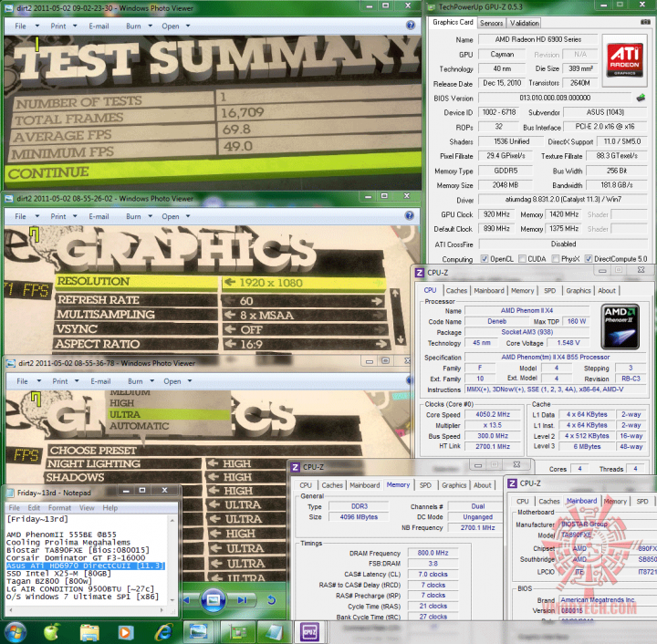
Task: Open Format menu in Notepad
Action: coord(59,507)
